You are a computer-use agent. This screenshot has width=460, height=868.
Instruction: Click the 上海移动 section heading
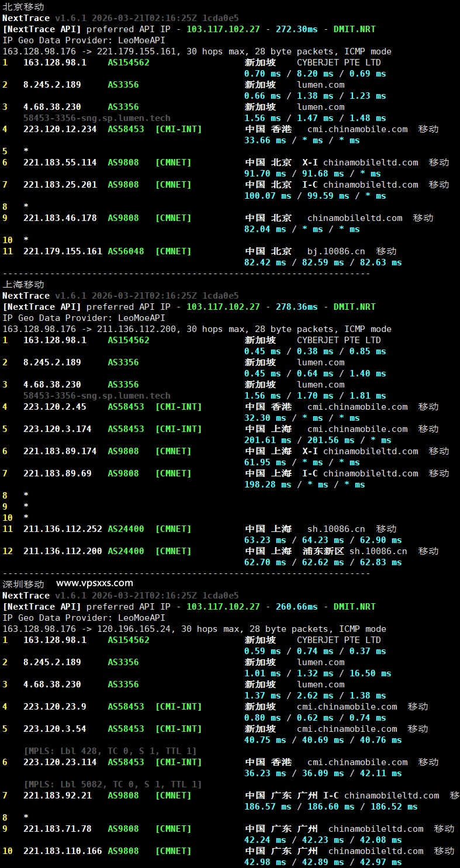click(x=23, y=285)
